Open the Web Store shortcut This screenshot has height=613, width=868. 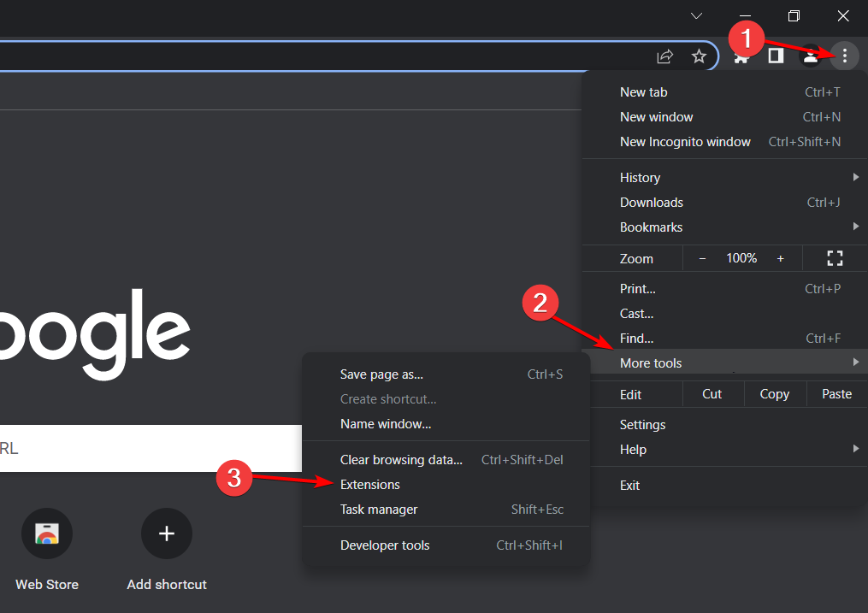click(x=47, y=533)
